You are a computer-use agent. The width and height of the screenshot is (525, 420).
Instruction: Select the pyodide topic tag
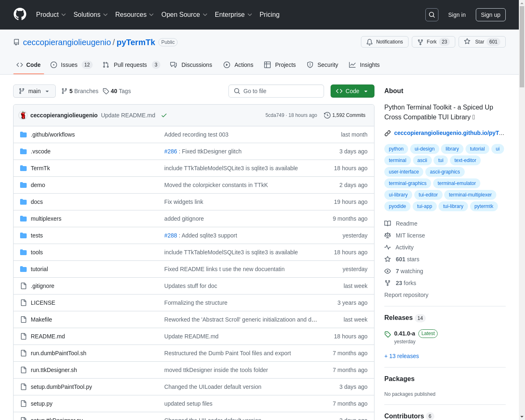point(397,206)
